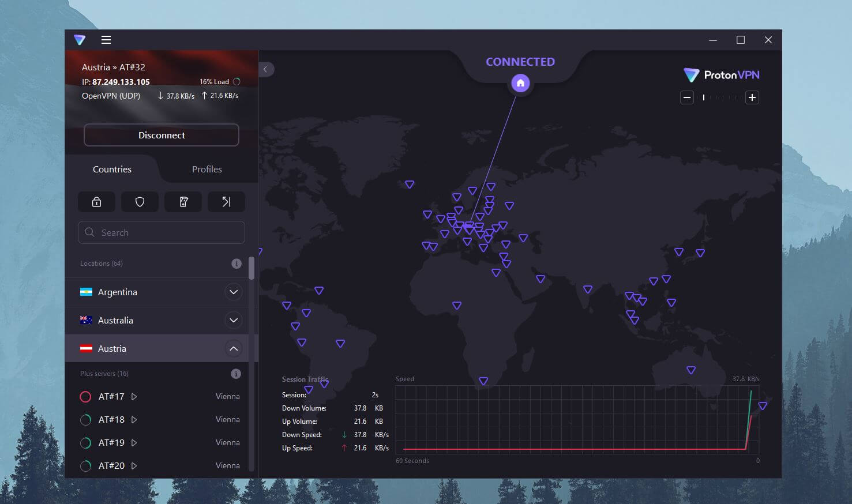The image size is (852, 504).
Task: Click the South Africa map marker
Action: click(483, 381)
